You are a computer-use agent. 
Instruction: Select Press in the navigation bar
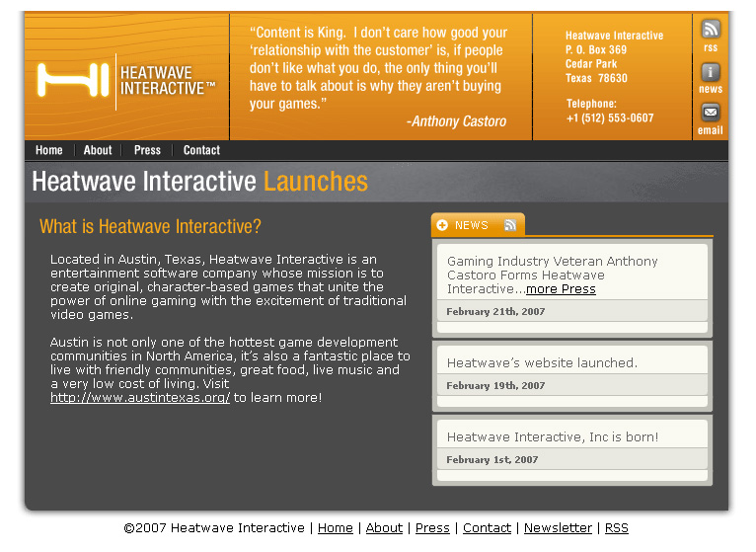point(147,150)
